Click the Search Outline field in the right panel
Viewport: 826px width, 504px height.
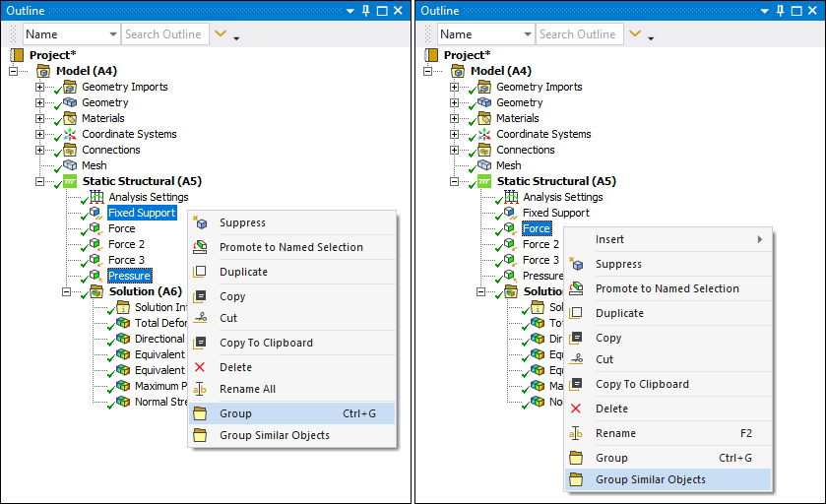578,34
